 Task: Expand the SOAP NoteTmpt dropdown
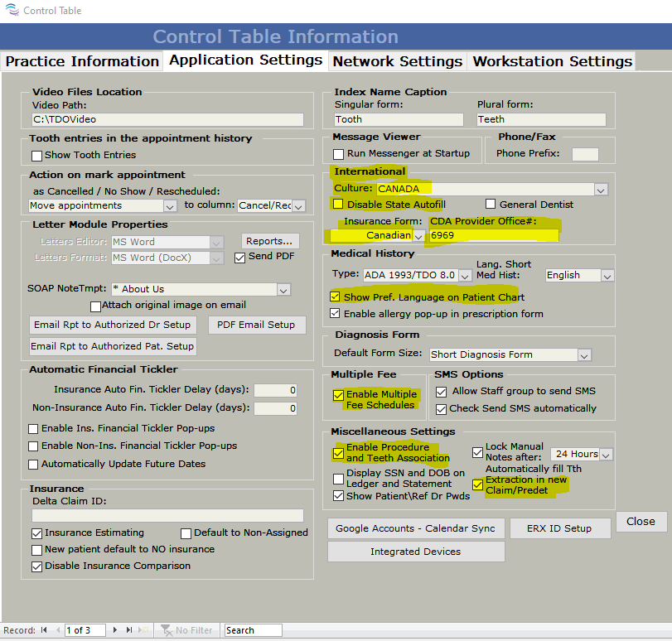pyautogui.click(x=283, y=290)
